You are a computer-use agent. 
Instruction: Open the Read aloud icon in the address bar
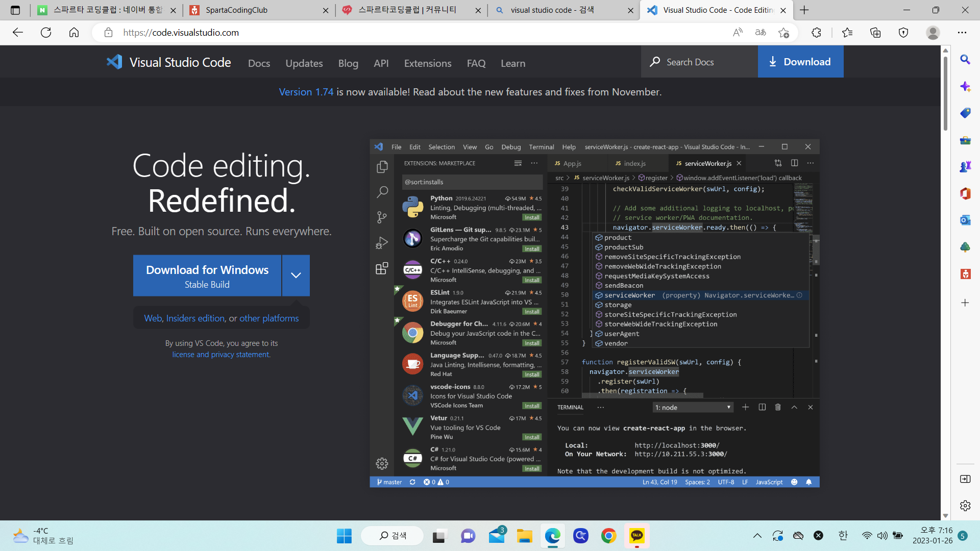coord(738,33)
